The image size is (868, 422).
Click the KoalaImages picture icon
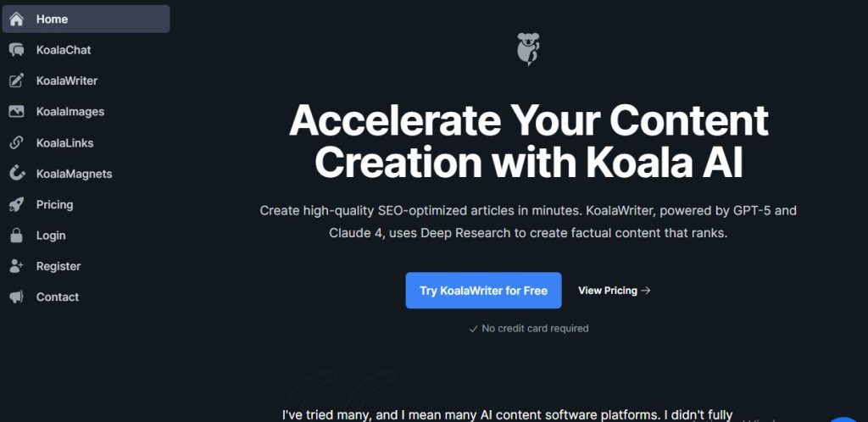point(17,112)
